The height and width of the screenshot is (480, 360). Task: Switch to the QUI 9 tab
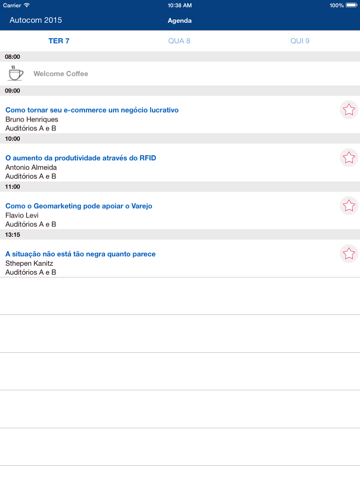click(300, 41)
